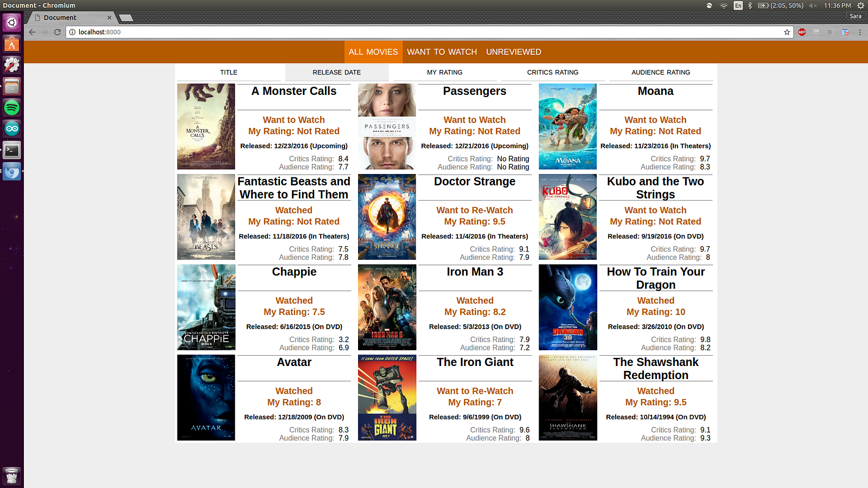Click the greyed wand extension icon
The image size is (868, 488).
pos(816,32)
